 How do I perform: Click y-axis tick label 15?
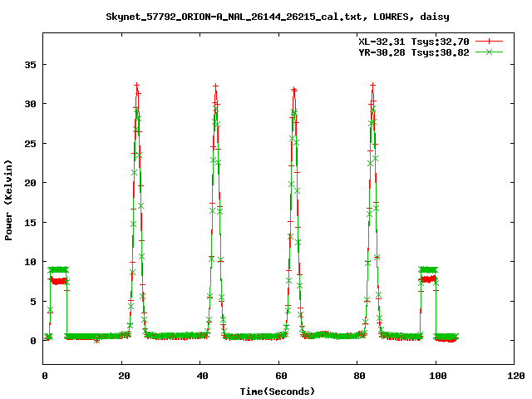click(x=30, y=223)
